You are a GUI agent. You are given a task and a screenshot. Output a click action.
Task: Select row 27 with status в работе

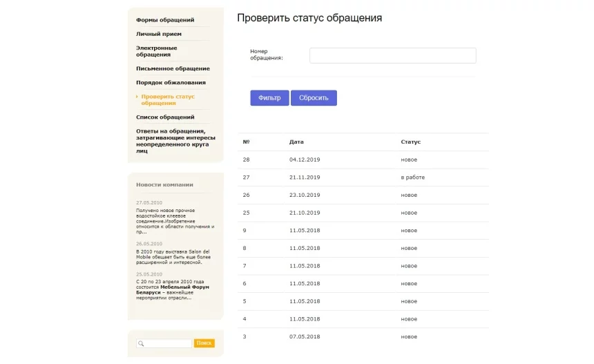point(363,178)
